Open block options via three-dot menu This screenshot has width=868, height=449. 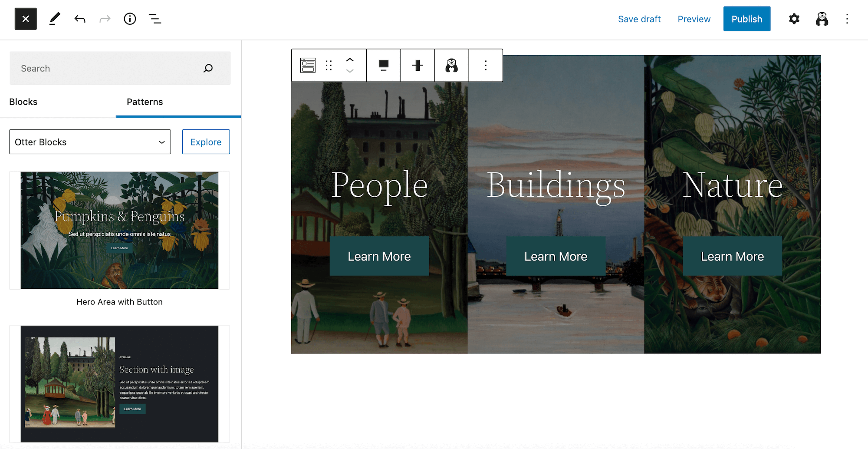pos(485,65)
